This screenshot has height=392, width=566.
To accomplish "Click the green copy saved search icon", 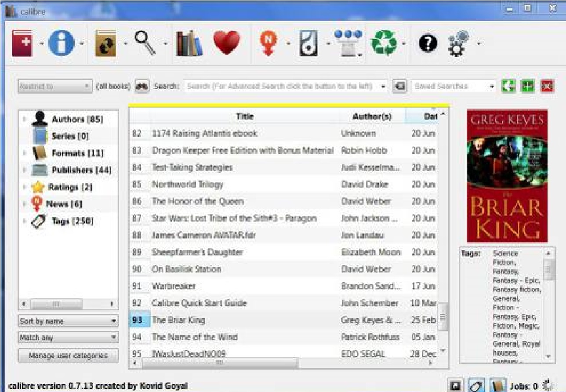I will pos(508,86).
